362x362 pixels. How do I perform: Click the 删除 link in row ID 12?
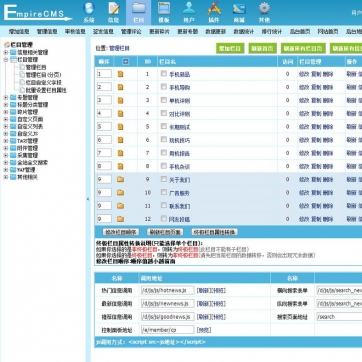(x=328, y=219)
